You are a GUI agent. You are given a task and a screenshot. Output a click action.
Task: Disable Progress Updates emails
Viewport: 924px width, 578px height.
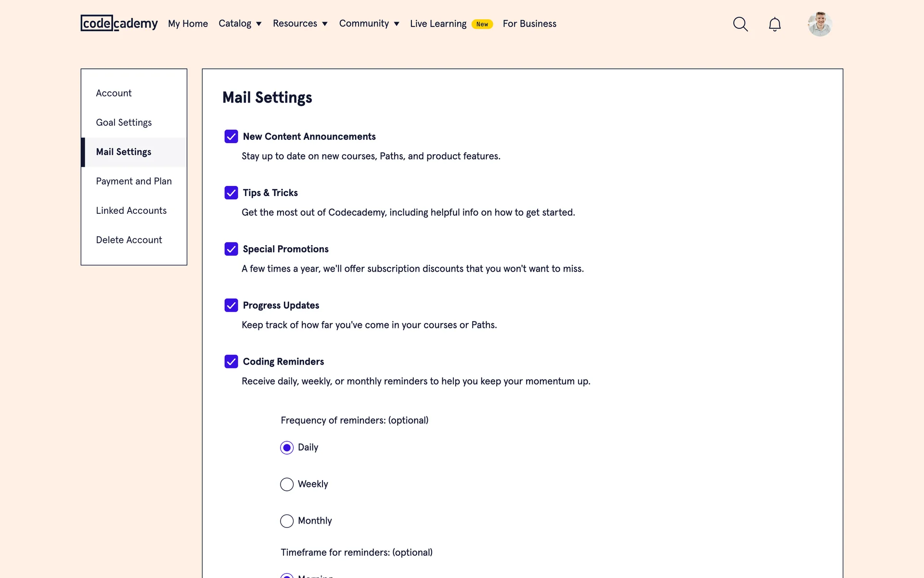[231, 305]
